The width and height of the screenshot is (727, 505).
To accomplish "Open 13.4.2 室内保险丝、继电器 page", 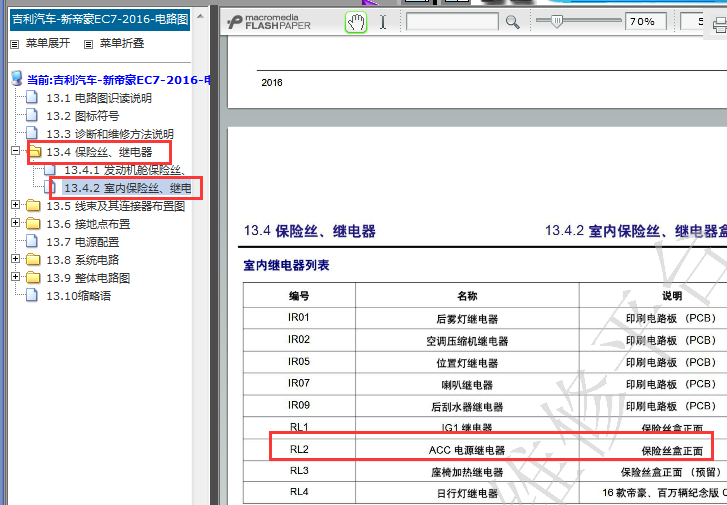I will coord(128,188).
